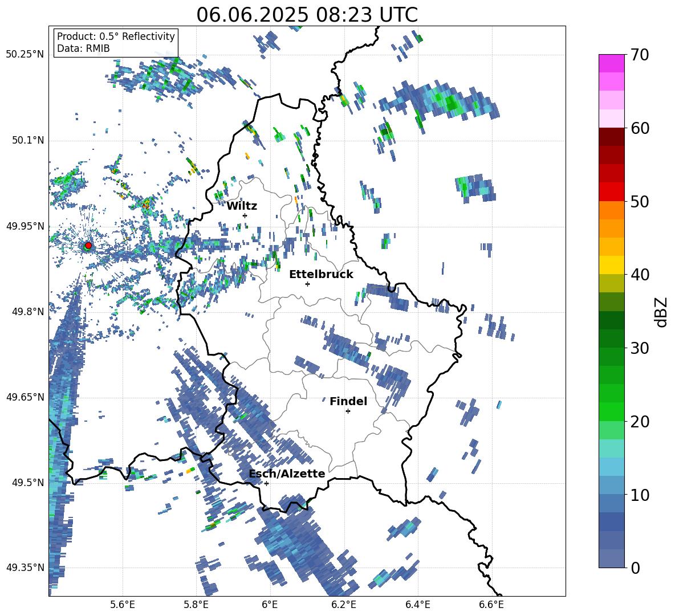Click the 5.8°E longitude label
This screenshot has height=616, width=675.
point(196,605)
